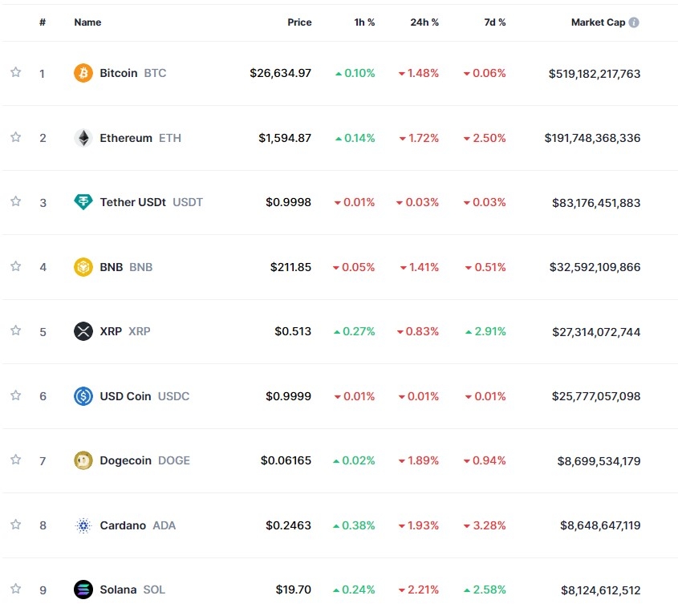Screen dimensions: 678x616
Task: Click the Bitcoin coin logo icon
Action: 83,73
